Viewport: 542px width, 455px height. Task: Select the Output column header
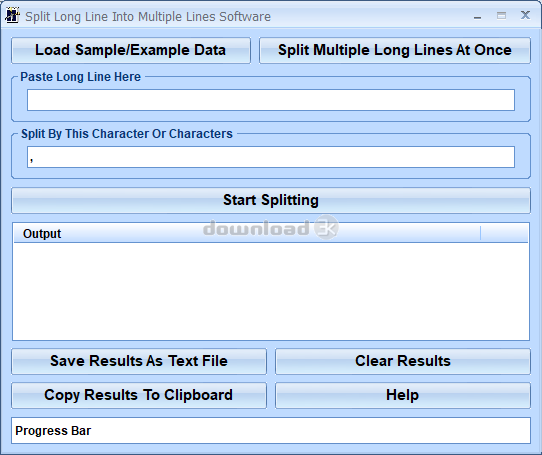247,233
